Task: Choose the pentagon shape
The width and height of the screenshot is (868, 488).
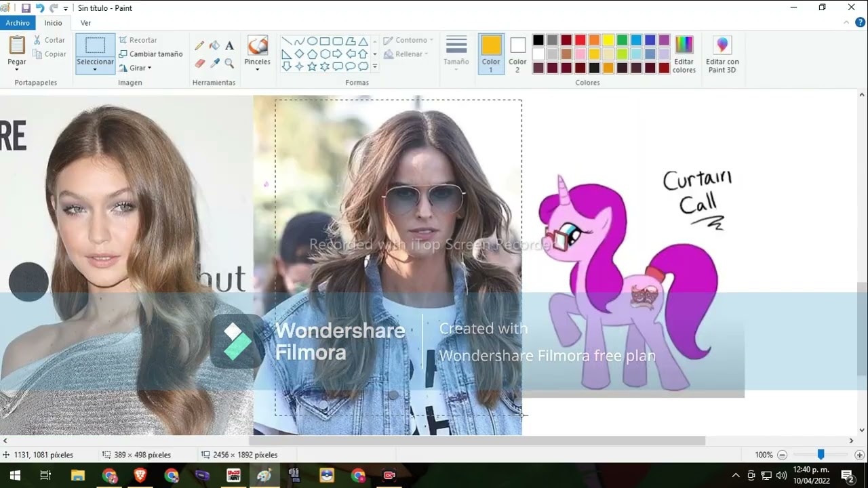Action: [x=312, y=54]
